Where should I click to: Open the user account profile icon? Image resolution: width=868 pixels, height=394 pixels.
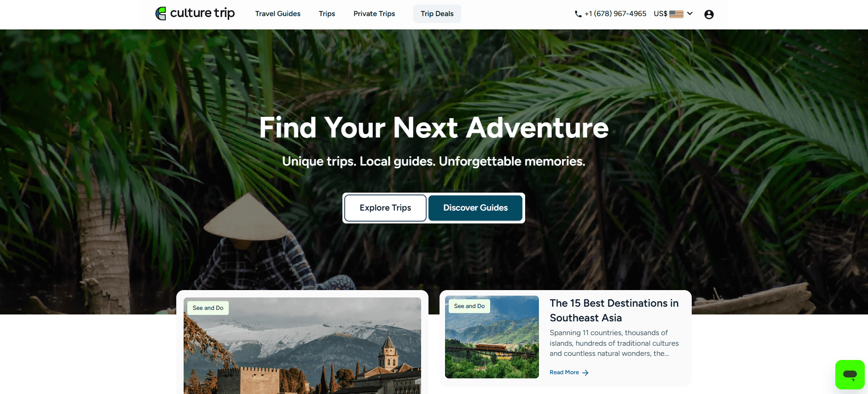pyautogui.click(x=709, y=14)
